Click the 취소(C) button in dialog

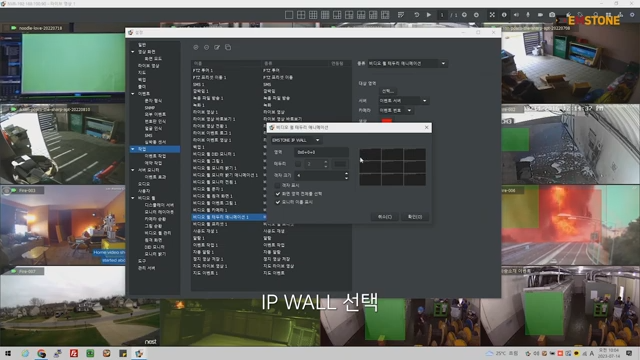pyautogui.click(x=384, y=217)
